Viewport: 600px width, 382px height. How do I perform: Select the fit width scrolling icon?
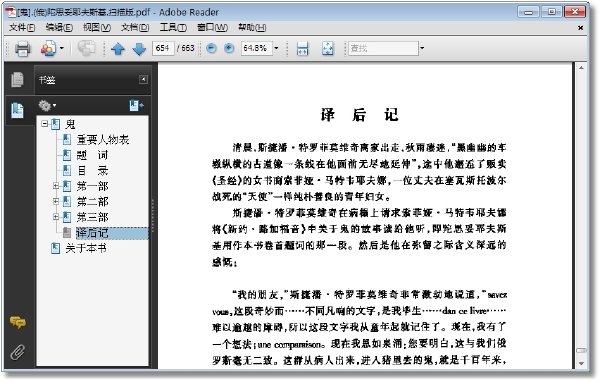point(302,49)
